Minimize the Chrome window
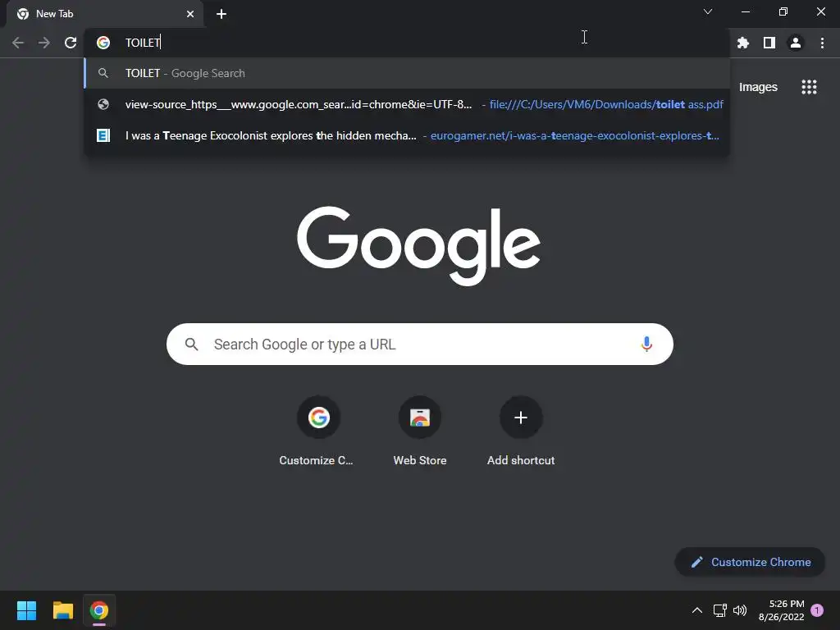Viewport: 840px width, 630px height. pyautogui.click(x=745, y=11)
